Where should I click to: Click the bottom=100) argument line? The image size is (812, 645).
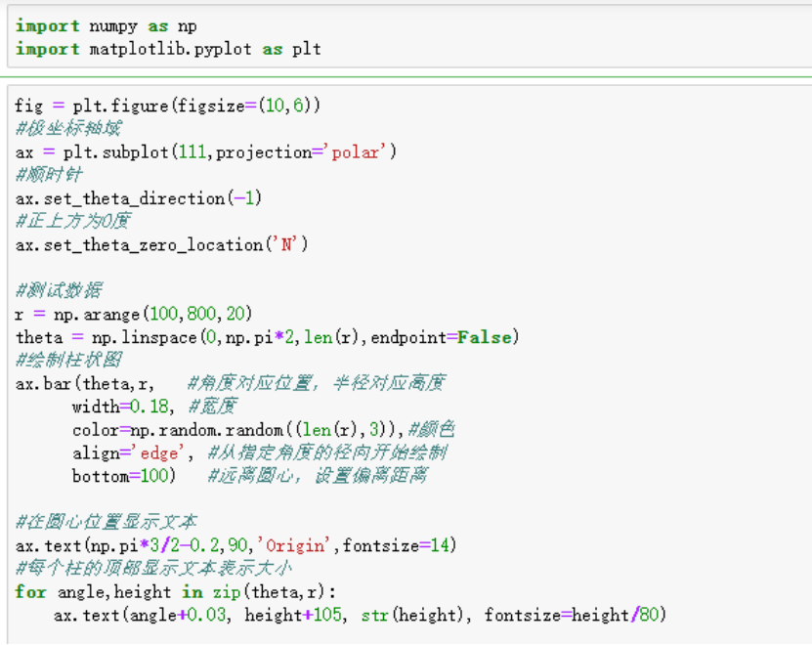[x=124, y=476]
